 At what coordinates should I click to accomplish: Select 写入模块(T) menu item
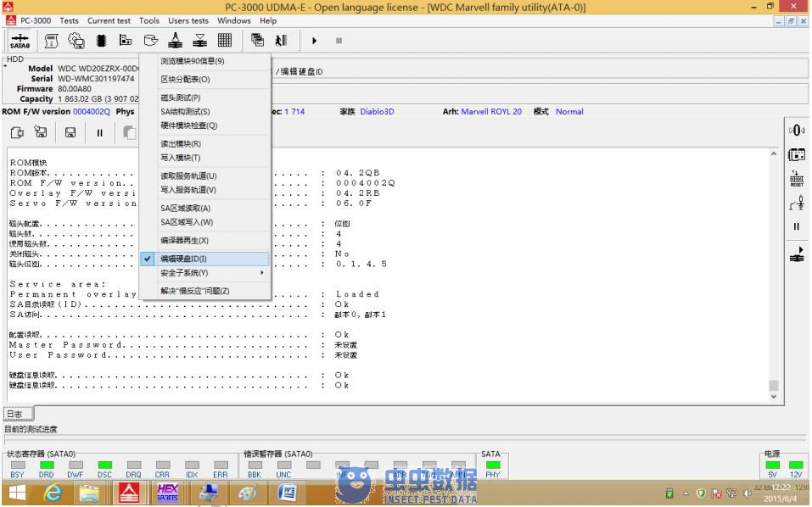(205, 158)
